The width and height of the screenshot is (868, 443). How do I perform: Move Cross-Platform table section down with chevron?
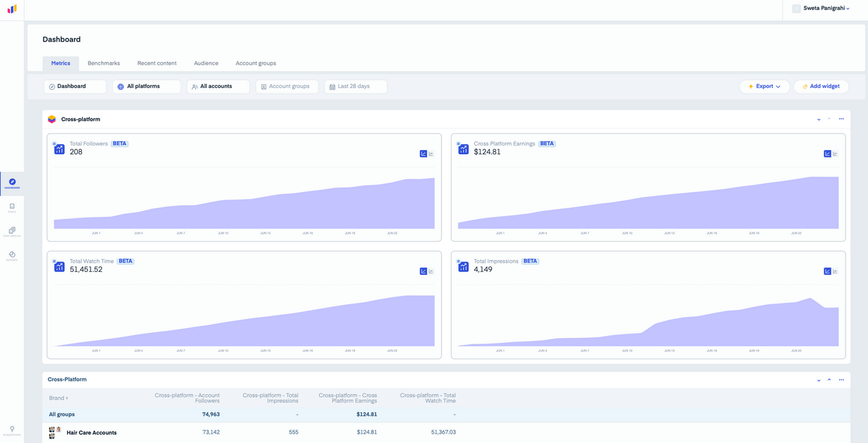[819, 379]
